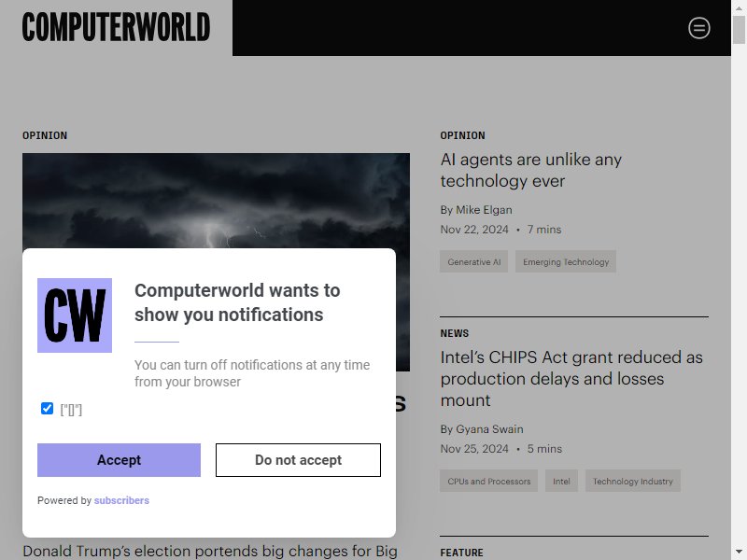Open the Intel tag
Screen dimensions: 747x560
click(561, 481)
